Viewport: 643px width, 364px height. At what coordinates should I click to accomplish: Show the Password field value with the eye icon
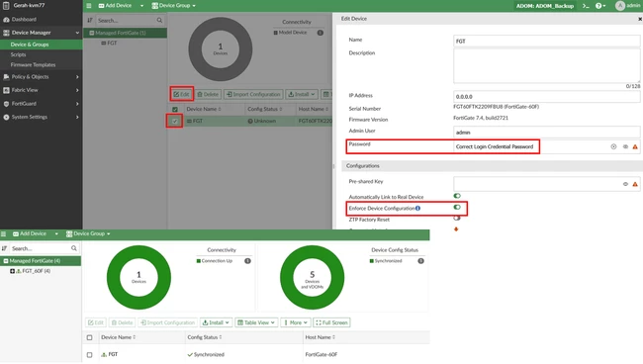625,146
